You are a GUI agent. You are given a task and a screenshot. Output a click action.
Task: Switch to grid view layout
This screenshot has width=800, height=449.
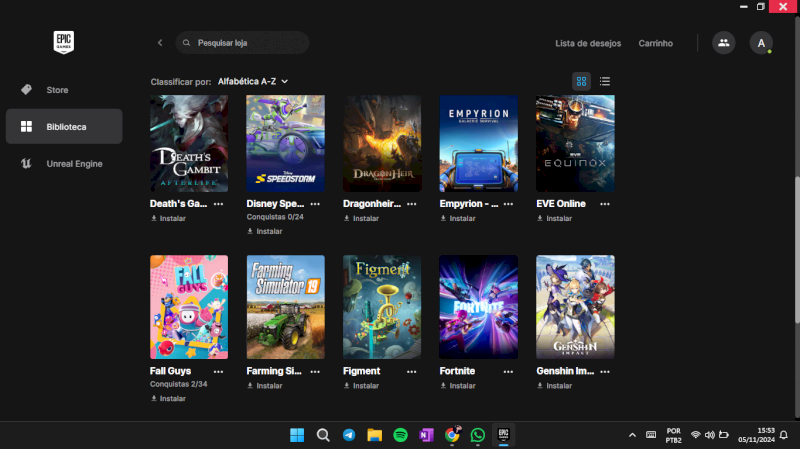(581, 81)
